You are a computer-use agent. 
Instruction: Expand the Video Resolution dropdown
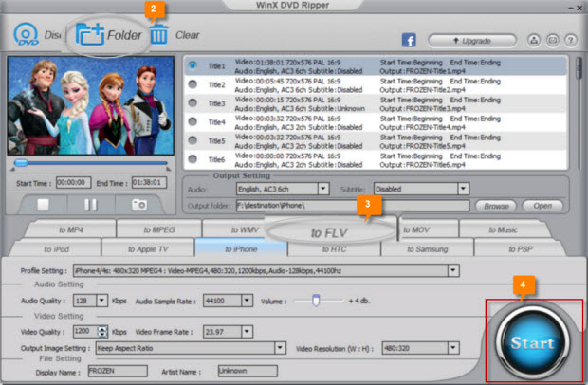(453, 348)
